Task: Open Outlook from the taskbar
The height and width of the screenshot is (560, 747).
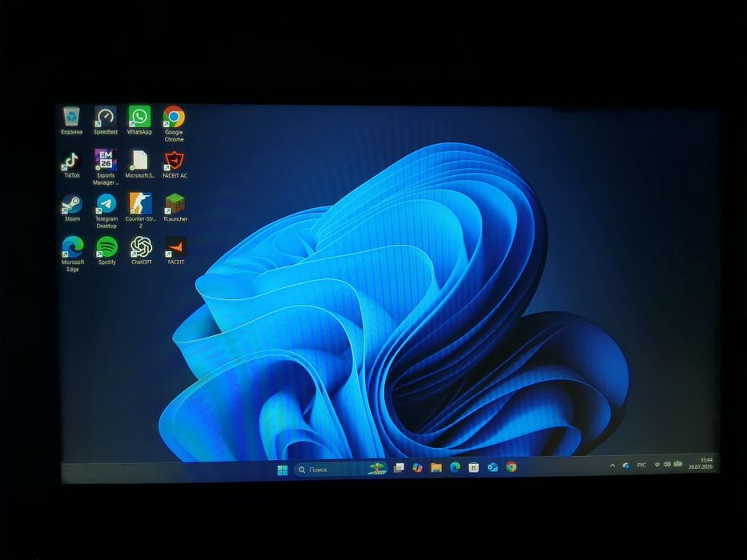Action: 492,467
